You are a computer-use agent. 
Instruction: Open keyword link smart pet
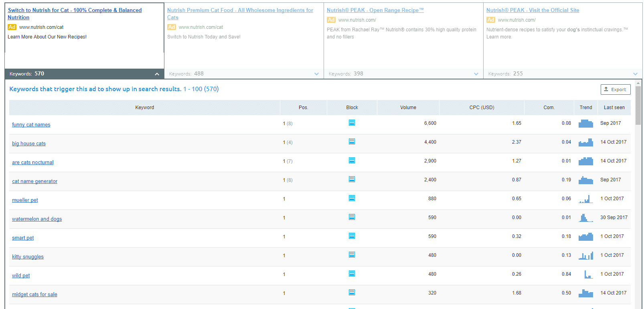pyautogui.click(x=23, y=238)
